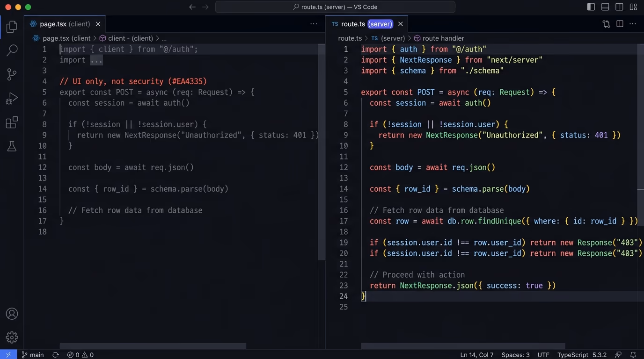Change encoding via UTF in status bar
The width and height of the screenshot is (644, 359).
pyautogui.click(x=543, y=355)
